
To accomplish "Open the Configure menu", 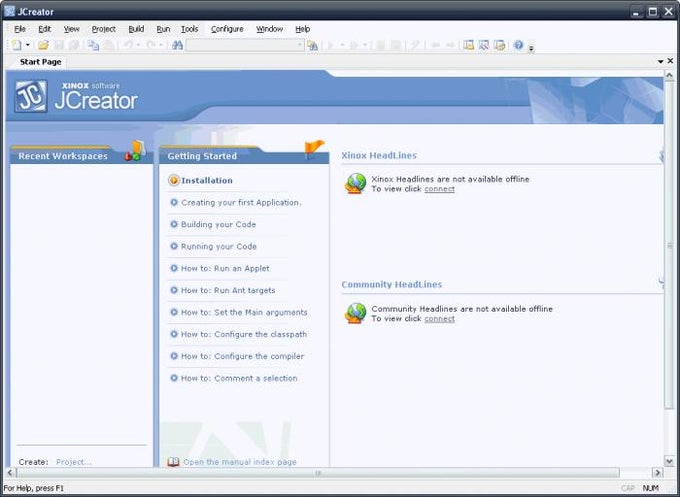I will (x=227, y=29).
